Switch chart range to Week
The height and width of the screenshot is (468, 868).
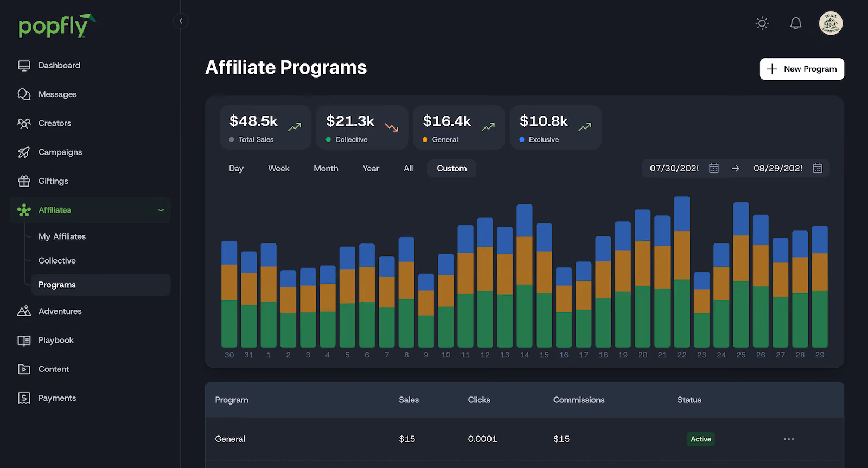tap(278, 168)
